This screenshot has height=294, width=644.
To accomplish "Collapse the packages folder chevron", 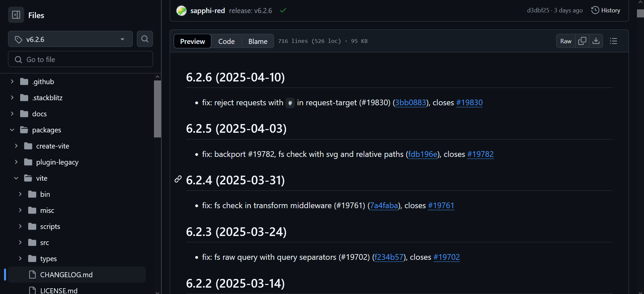I will (x=12, y=130).
